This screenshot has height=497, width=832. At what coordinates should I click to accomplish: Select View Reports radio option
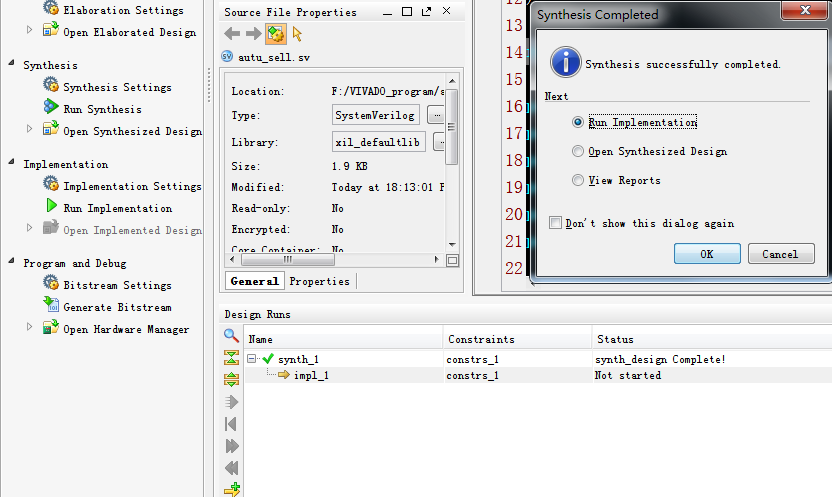(x=578, y=180)
